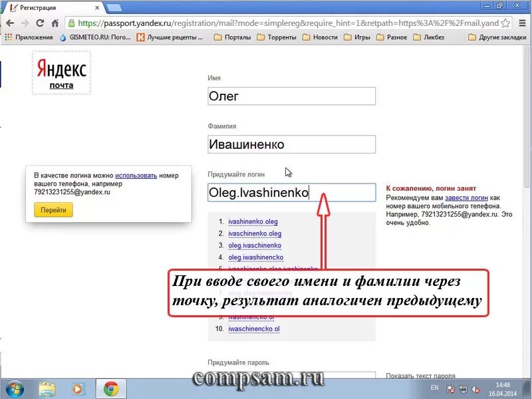Open Windows Explorer from the taskbar
Screen dimensions: 532x399
[47, 389]
